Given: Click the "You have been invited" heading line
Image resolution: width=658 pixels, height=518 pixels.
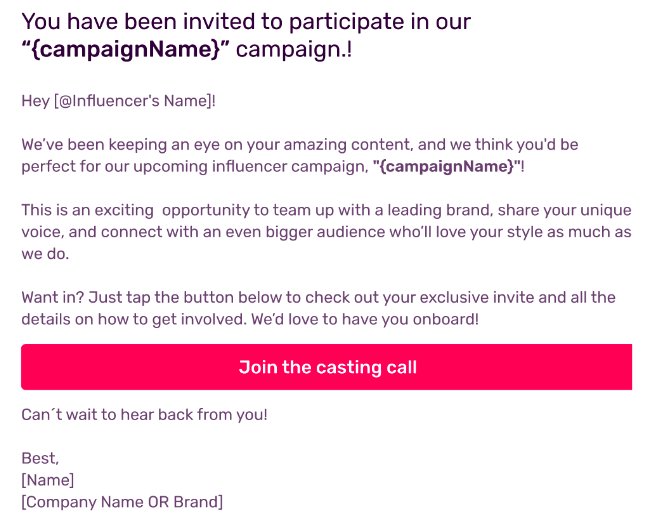Looking at the screenshot, I should [246, 21].
